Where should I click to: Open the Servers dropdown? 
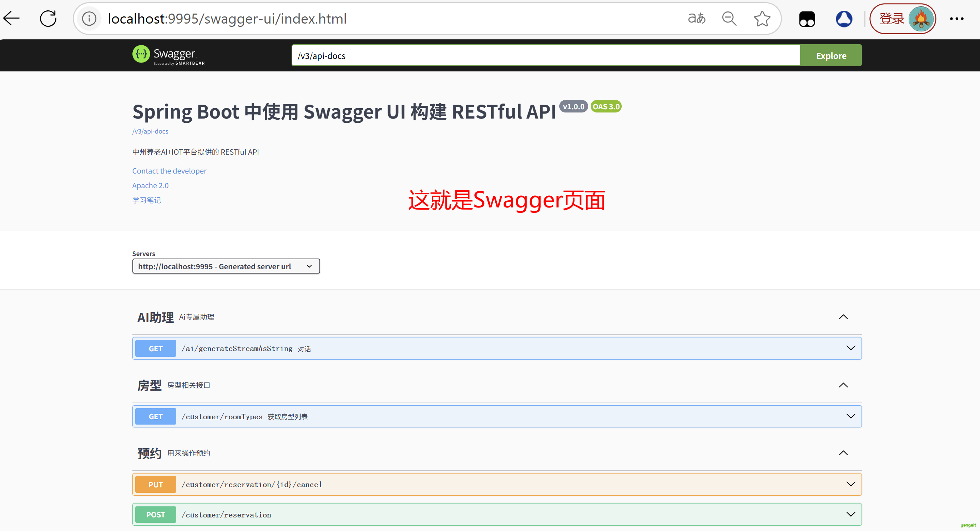[226, 266]
